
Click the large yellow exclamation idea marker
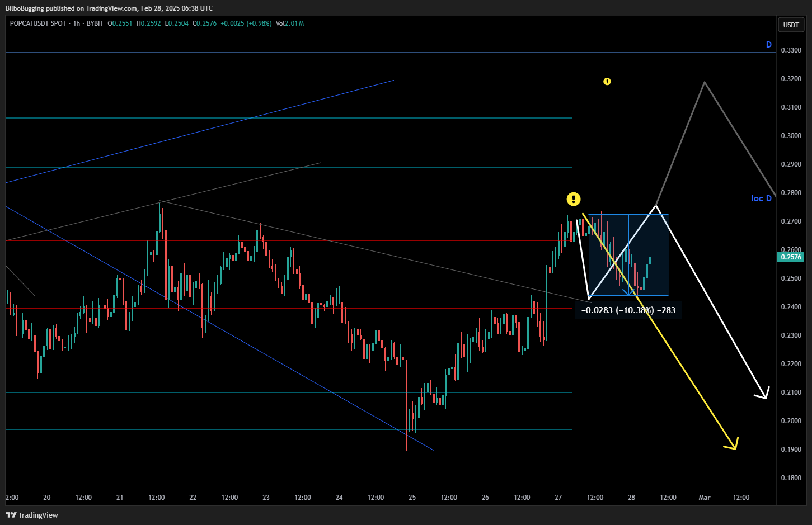coord(574,198)
